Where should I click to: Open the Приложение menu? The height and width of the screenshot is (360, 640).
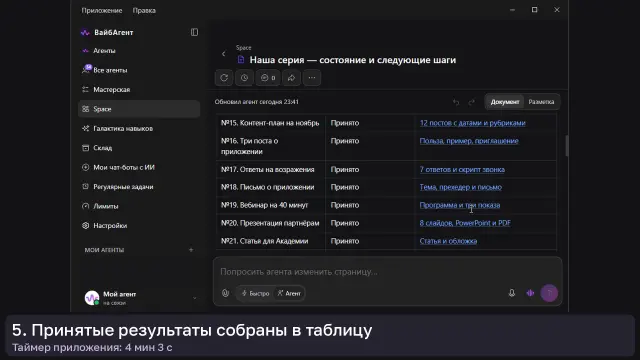coord(102,11)
